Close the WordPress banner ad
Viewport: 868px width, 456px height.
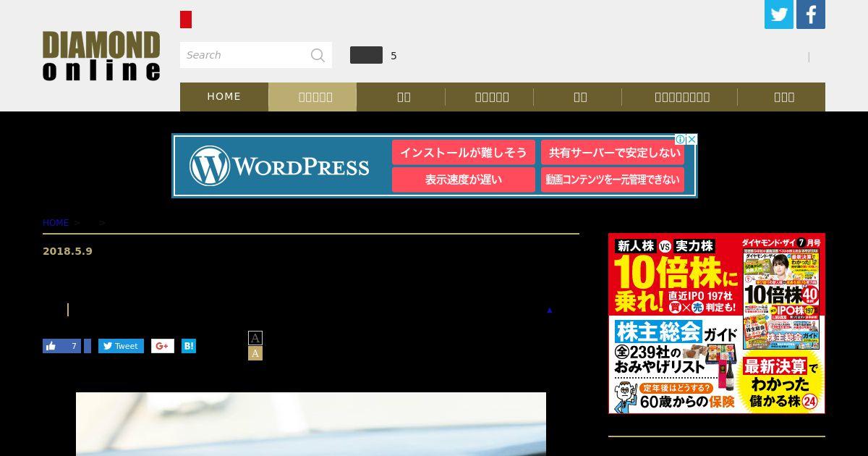[692, 140]
